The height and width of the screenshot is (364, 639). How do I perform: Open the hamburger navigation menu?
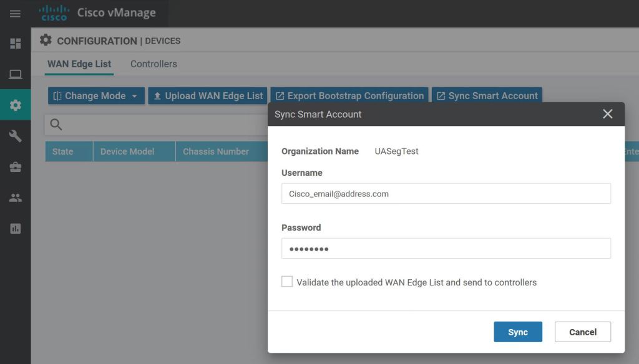point(15,14)
